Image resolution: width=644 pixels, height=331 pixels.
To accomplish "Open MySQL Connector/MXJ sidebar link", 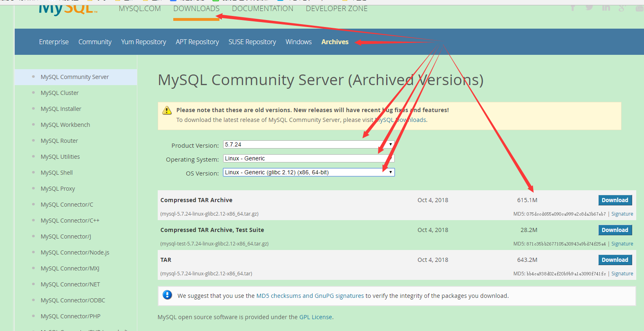I will click(x=70, y=268).
